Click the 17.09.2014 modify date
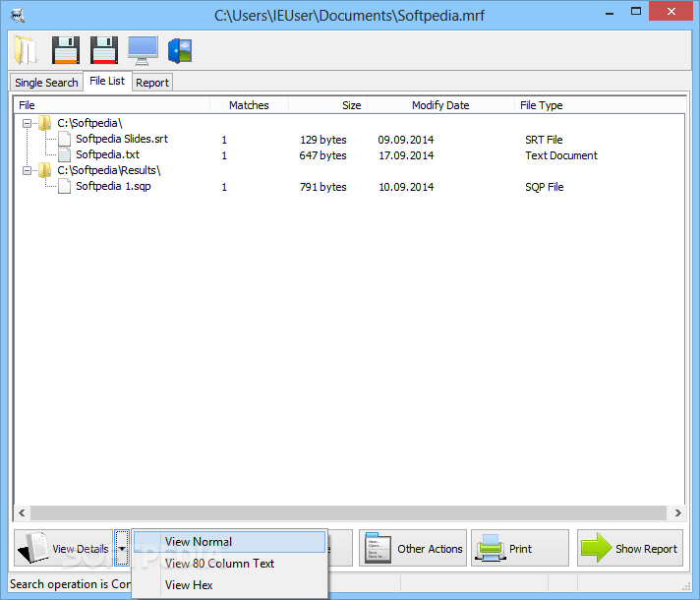The width and height of the screenshot is (700, 600). [406, 155]
